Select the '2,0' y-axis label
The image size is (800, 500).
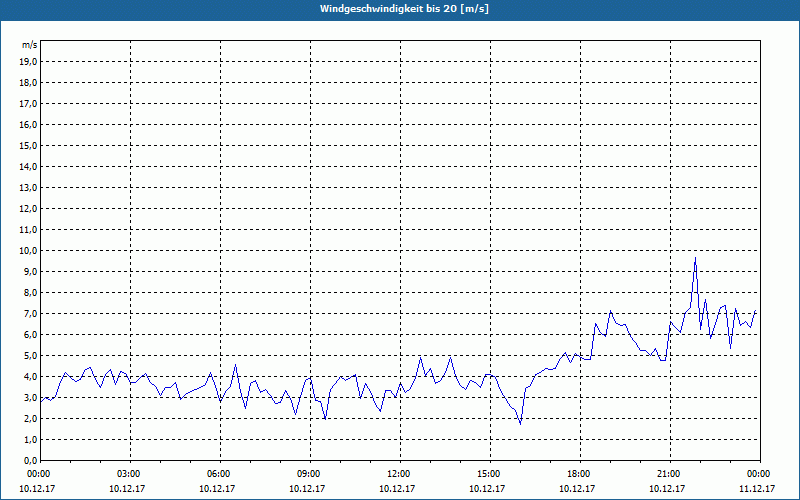31,418
